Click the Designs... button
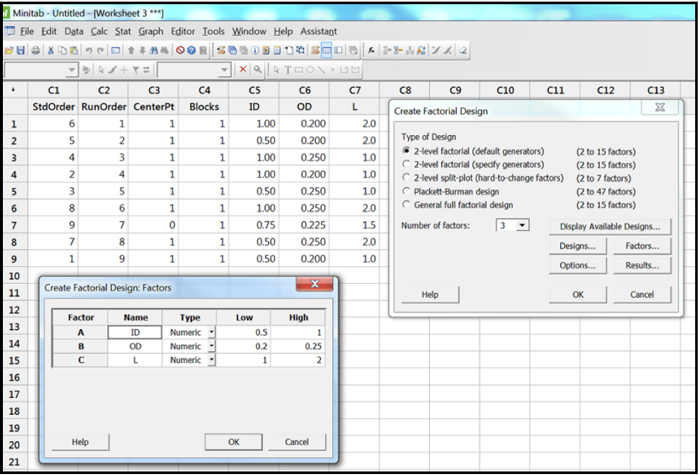This screenshot has width=700, height=475. pos(578,246)
